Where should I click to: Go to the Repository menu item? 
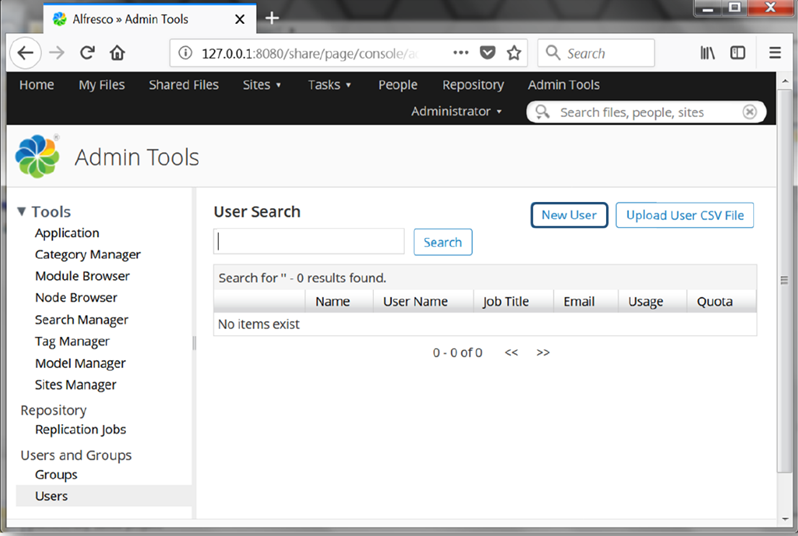tap(473, 85)
